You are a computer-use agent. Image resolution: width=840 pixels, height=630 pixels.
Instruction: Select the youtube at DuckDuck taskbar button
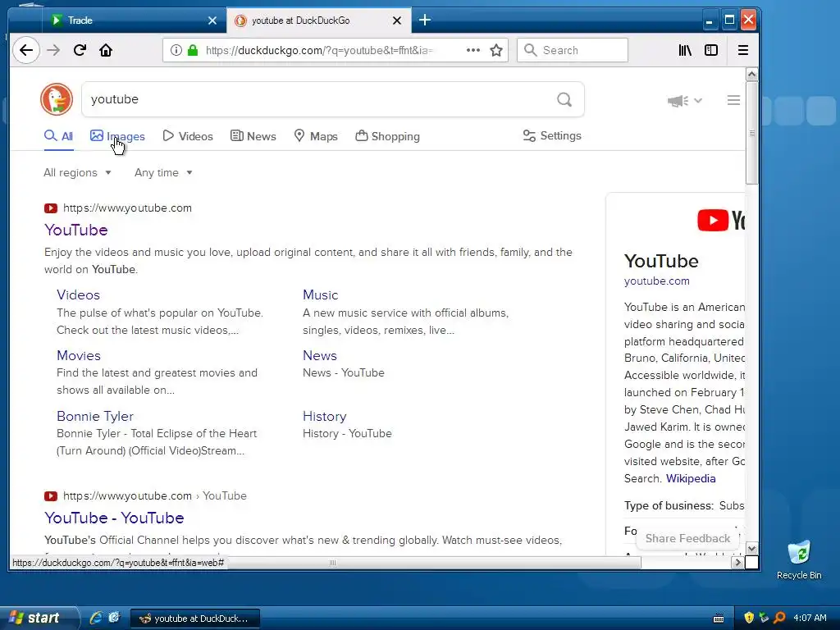195,619
